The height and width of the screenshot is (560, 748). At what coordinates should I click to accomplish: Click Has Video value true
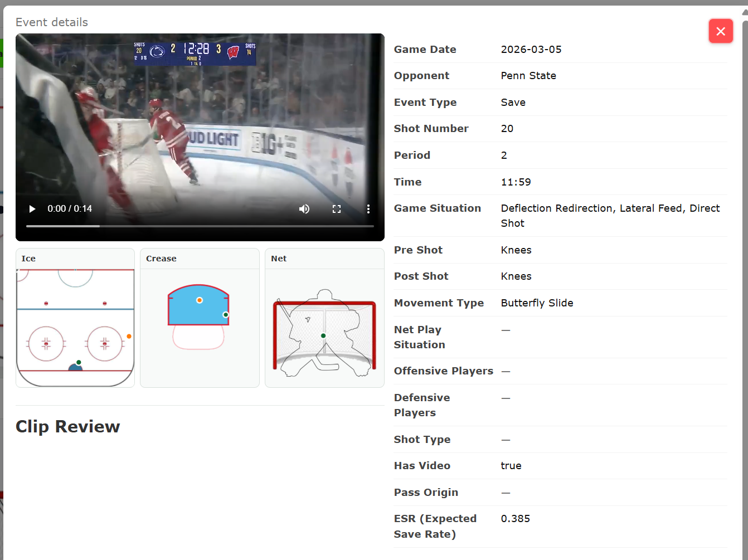coord(511,466)
